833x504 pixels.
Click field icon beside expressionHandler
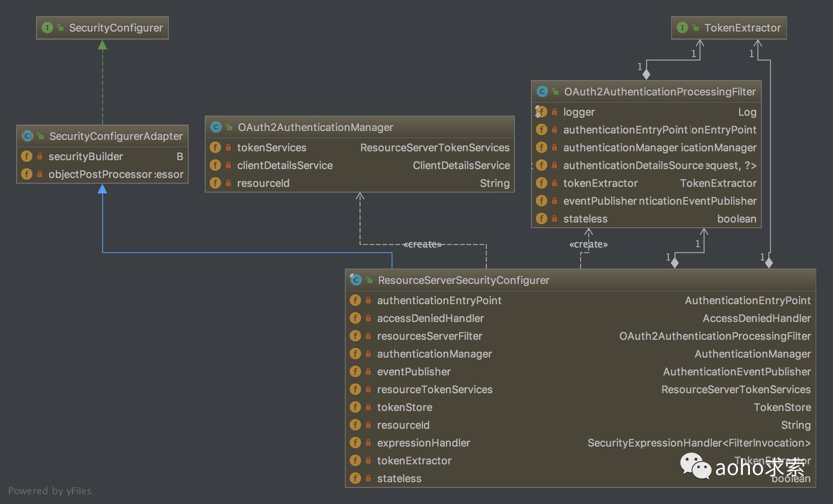pos(355,443)
